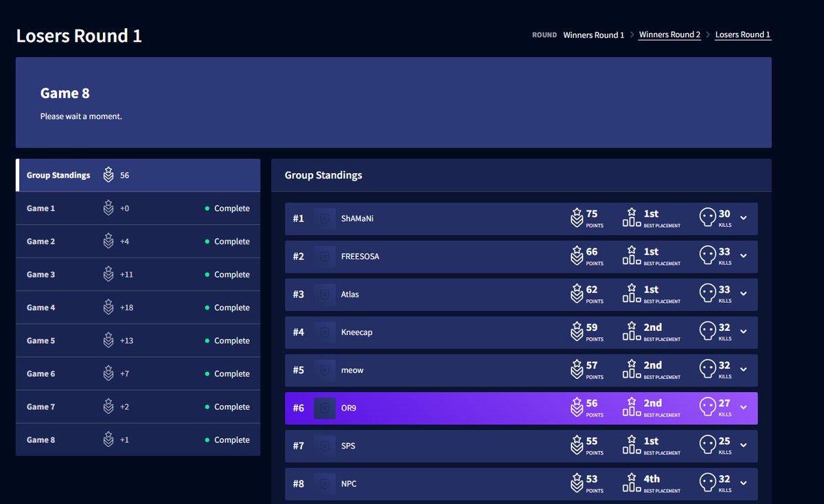
Task: Open Game 3 in the sidebar
Action: 138,274
